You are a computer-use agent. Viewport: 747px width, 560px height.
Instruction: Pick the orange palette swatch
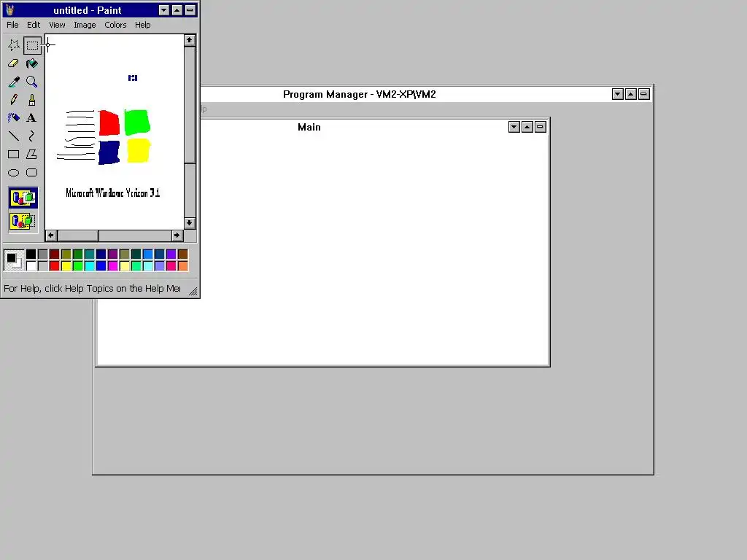tap(183, 265)
